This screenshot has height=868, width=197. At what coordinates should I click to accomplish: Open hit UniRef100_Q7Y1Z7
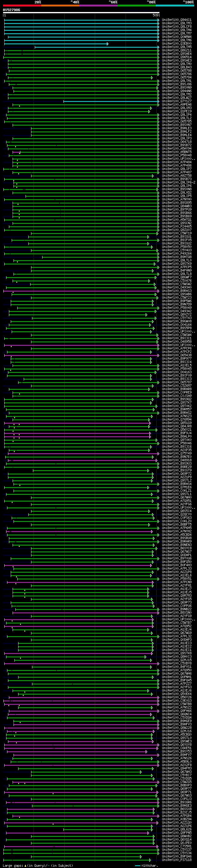tap(176, 101)
